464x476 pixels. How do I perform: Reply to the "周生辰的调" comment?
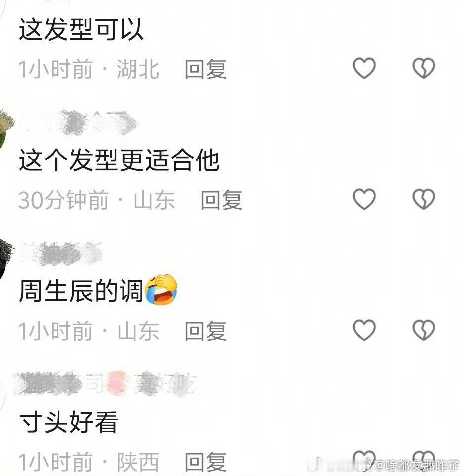206,330
